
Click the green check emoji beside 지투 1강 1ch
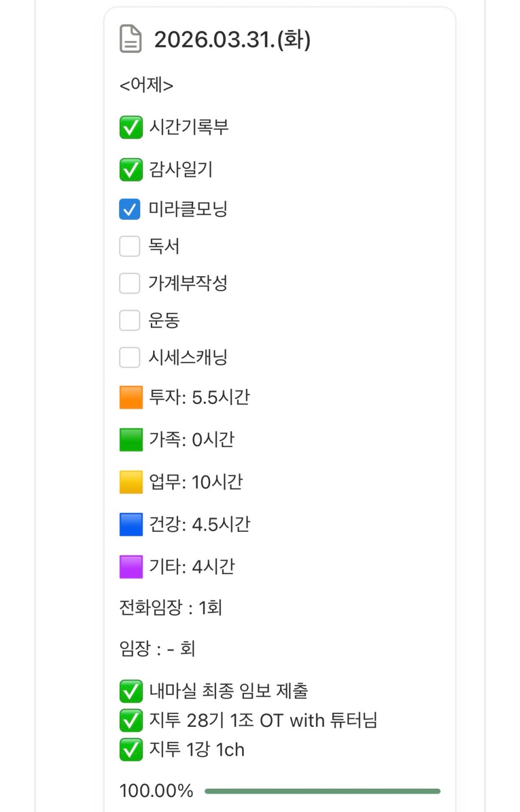point(131,750)
